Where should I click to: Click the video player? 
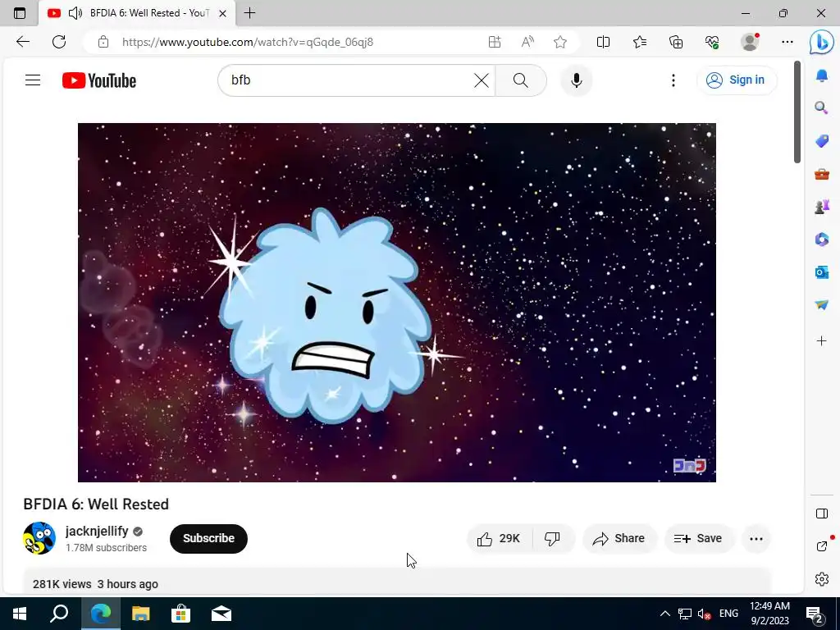(x=396, y=302)
